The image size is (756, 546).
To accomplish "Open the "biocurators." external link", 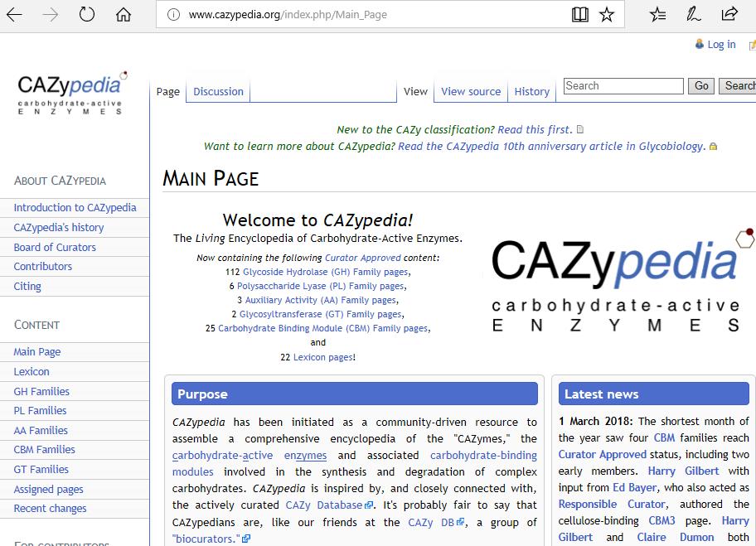I will (211, 539).
